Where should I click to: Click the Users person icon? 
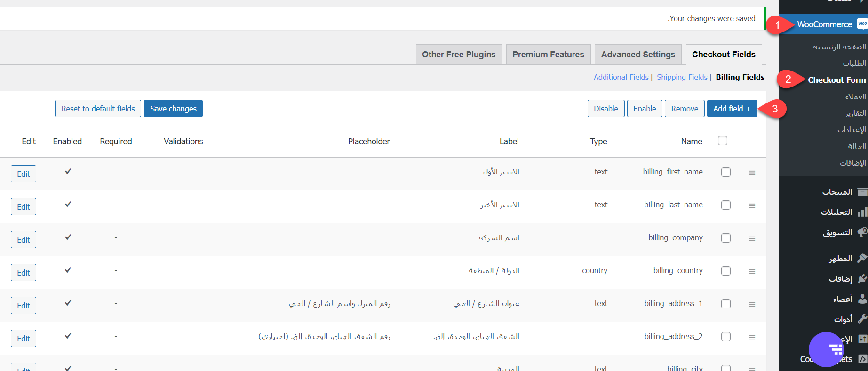862,299
